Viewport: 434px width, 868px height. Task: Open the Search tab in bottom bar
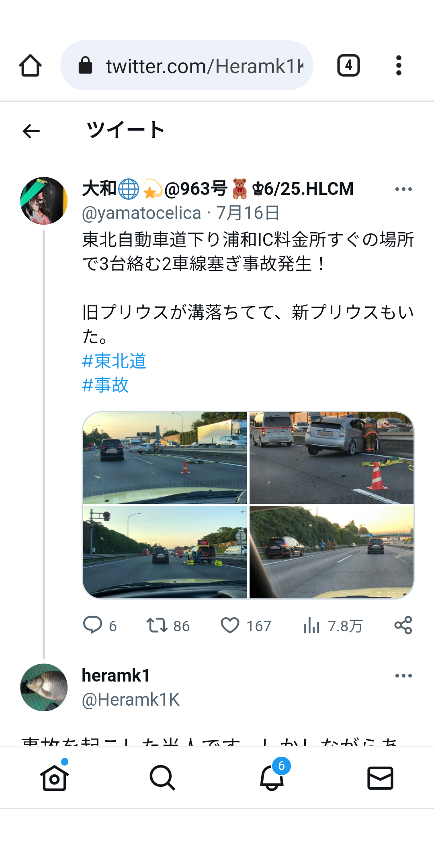(162, 778)
